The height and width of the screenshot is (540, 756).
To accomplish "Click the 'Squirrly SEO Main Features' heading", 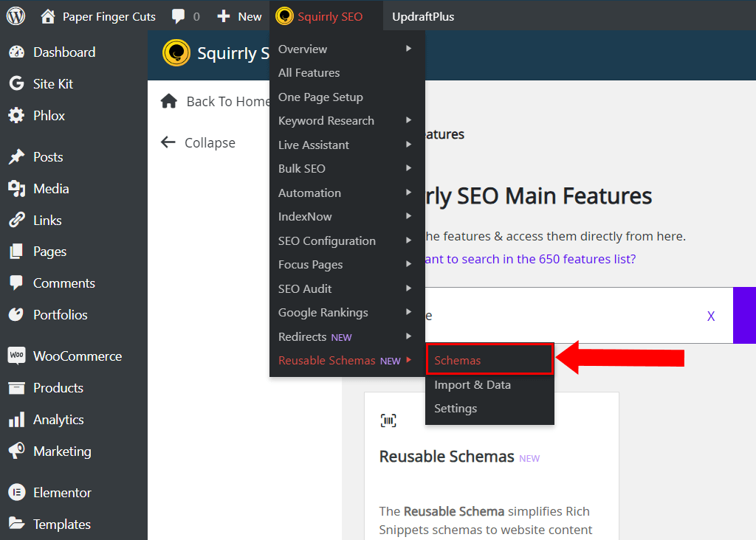I will click(x=539, y=195).
